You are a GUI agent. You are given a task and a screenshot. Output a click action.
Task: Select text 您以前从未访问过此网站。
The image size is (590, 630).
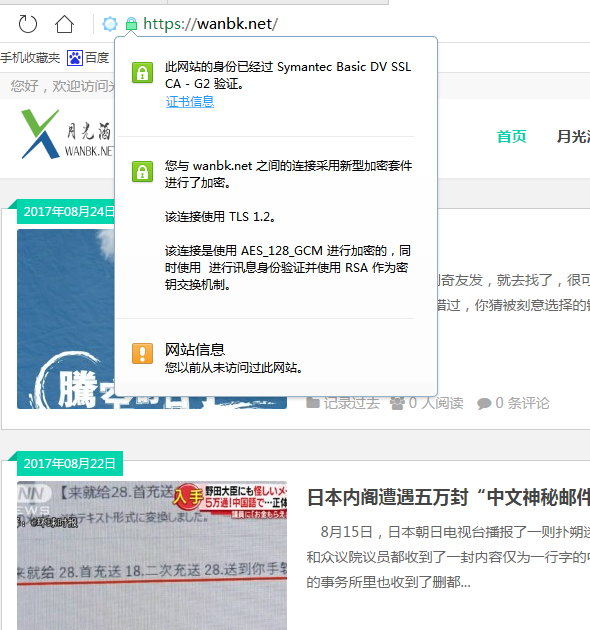[234, 368]
